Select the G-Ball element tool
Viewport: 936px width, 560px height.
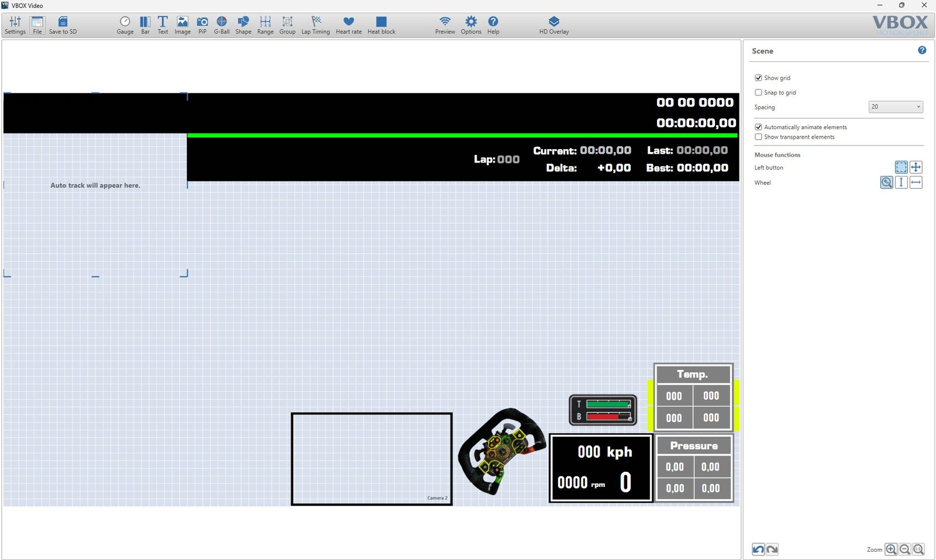(222, 25)
